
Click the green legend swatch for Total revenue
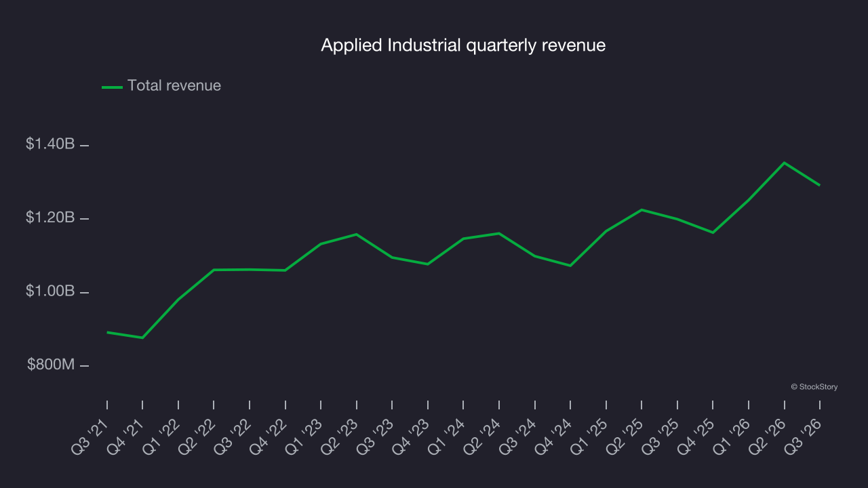(112, 87)
